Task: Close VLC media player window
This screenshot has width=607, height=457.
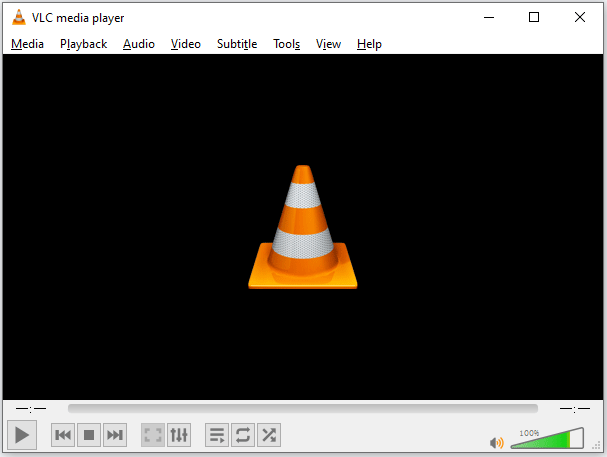Action: [580, 17]
